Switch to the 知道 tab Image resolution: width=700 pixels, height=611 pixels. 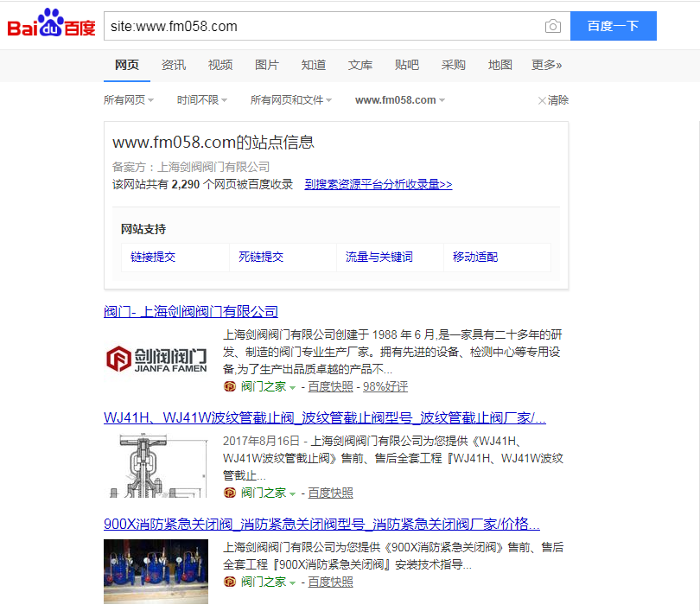pyautogui.click(x=314, y=65)
